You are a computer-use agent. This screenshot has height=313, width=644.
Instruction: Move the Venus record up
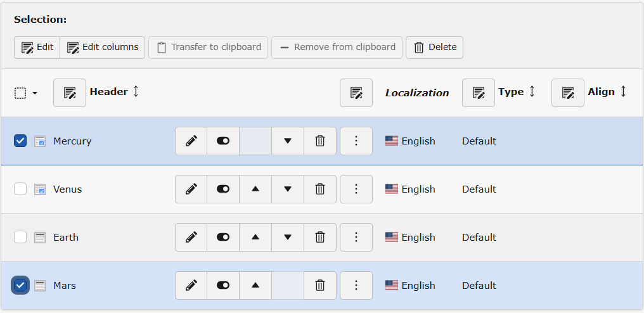click(255, 189)
